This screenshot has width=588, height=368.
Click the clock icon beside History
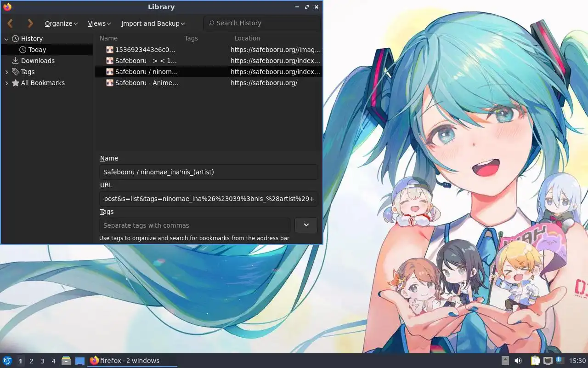click(16, 39)
